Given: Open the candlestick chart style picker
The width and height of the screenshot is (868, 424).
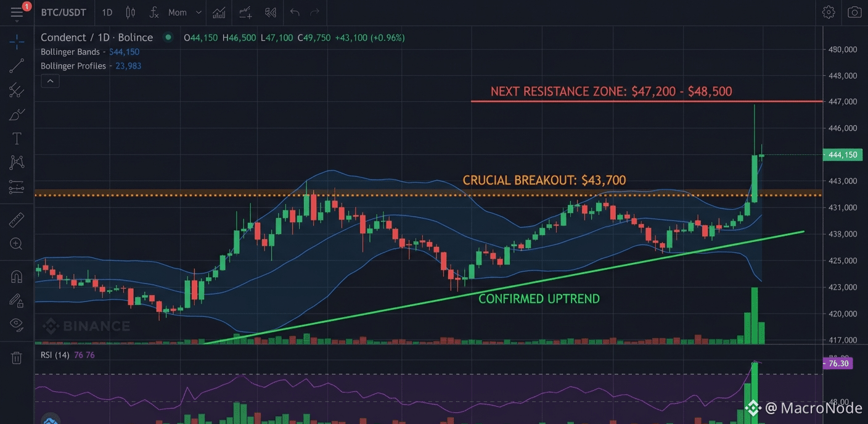Looking at the screenshot, I should coord(130,12).
